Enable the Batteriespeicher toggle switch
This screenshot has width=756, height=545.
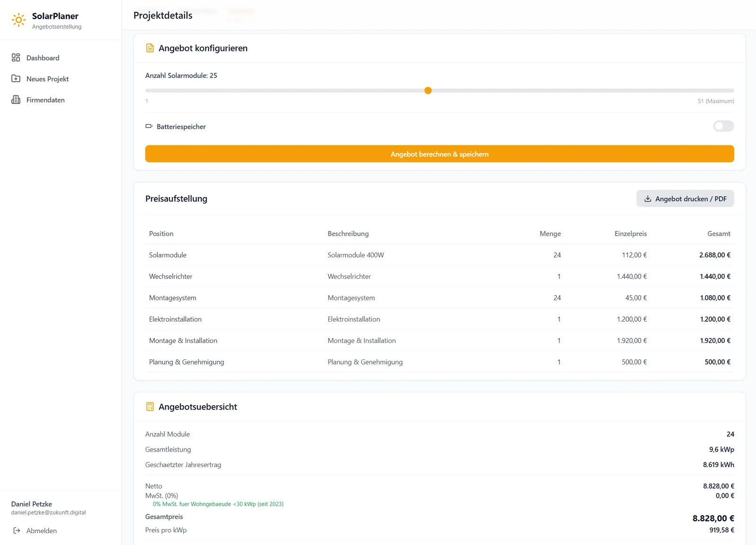(723, 126)
